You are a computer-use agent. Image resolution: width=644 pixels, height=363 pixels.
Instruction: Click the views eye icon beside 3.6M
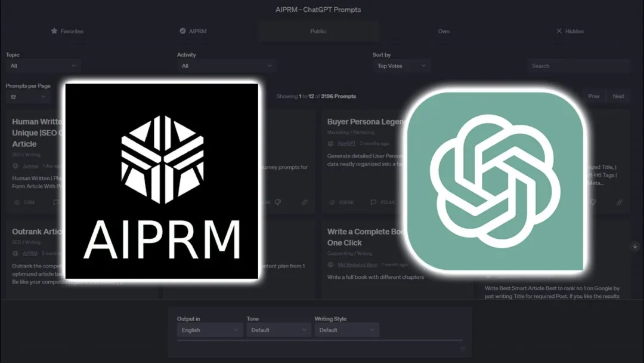[17, 202]
